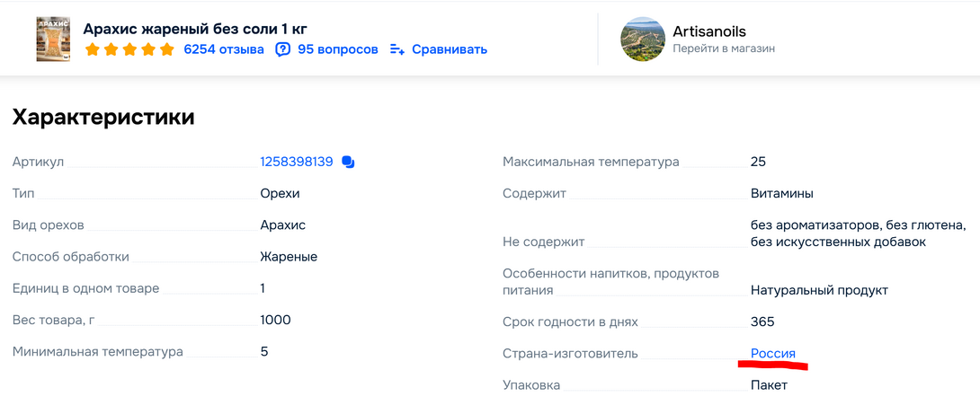
Task: Click the fifth orange rating star
Action: tap(166, 49)
